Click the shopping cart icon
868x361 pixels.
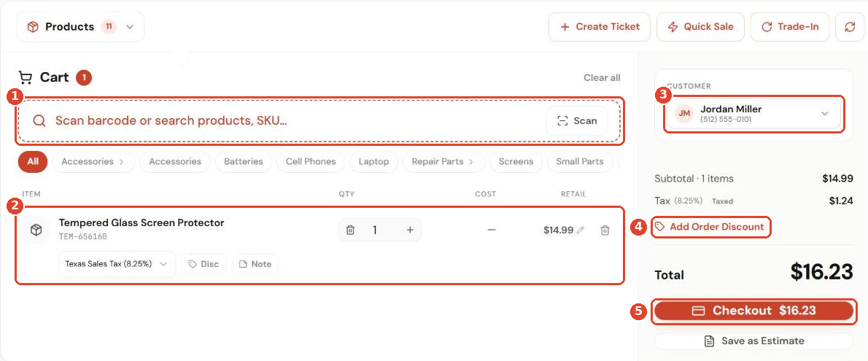point(25,77)
